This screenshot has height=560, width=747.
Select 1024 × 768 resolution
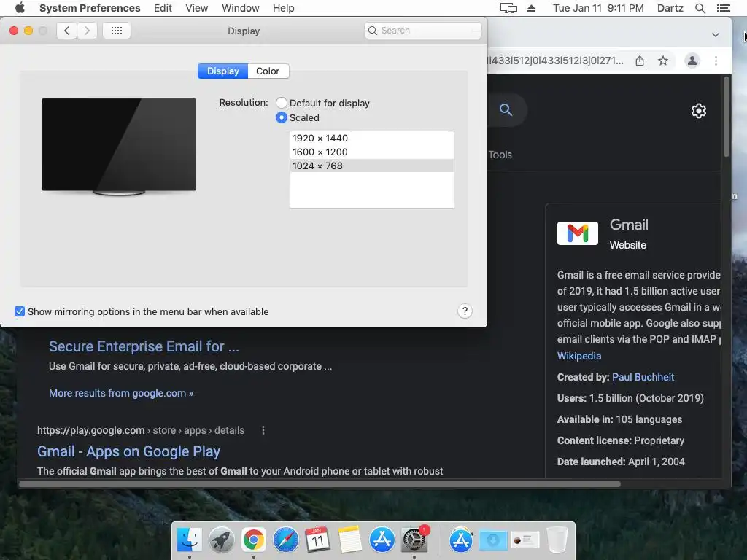pyautogui.click(x=371, y=166)
